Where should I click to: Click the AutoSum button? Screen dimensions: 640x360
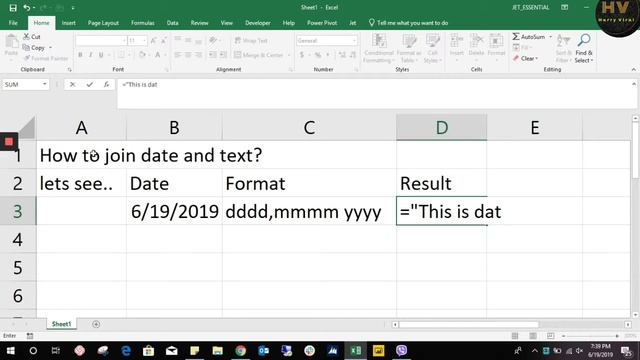(x=529, y=37)
